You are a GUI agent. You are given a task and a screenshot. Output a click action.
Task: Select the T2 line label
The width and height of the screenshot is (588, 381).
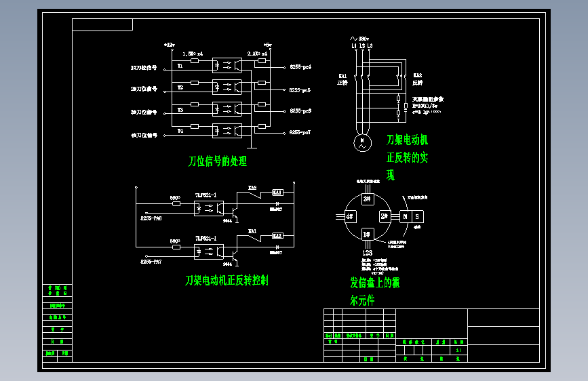180,87
